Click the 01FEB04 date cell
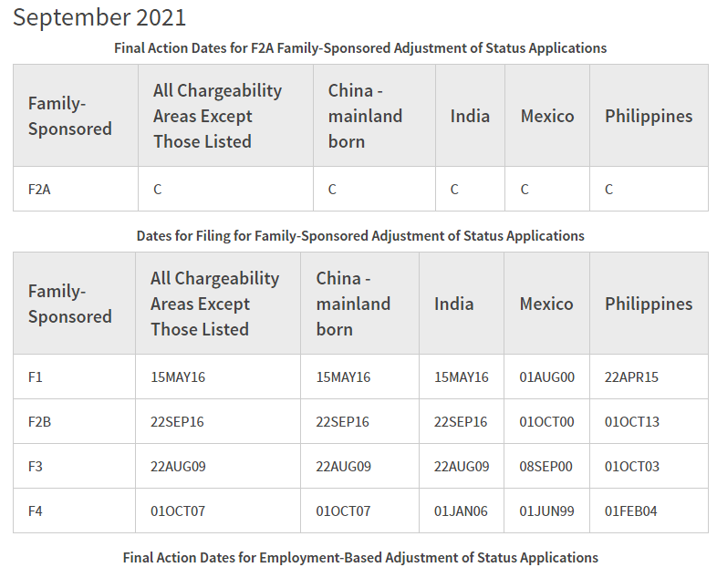717x588 pixels. click(x=630, y=511)
